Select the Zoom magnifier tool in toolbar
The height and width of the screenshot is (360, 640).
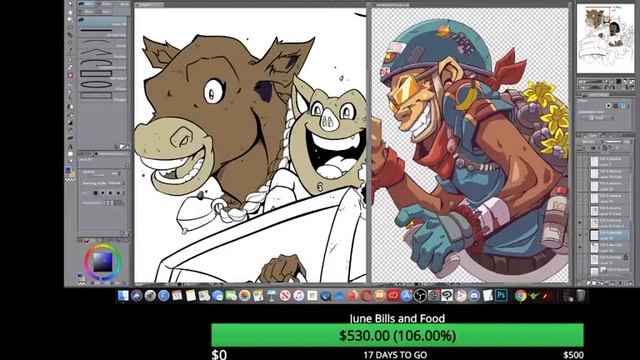pyautogui.click(x=70, y=3)
